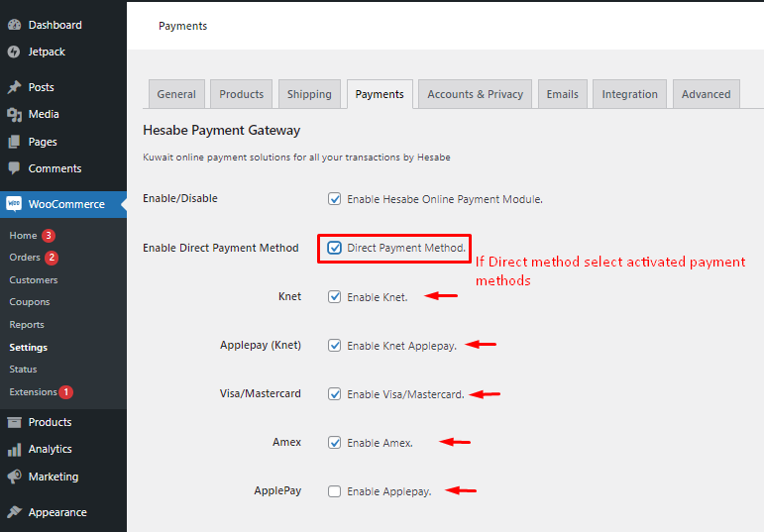764x532 pixels.
Task: Open Extensions in the WooCommerce submenu
Action: (x=33, y=392)
